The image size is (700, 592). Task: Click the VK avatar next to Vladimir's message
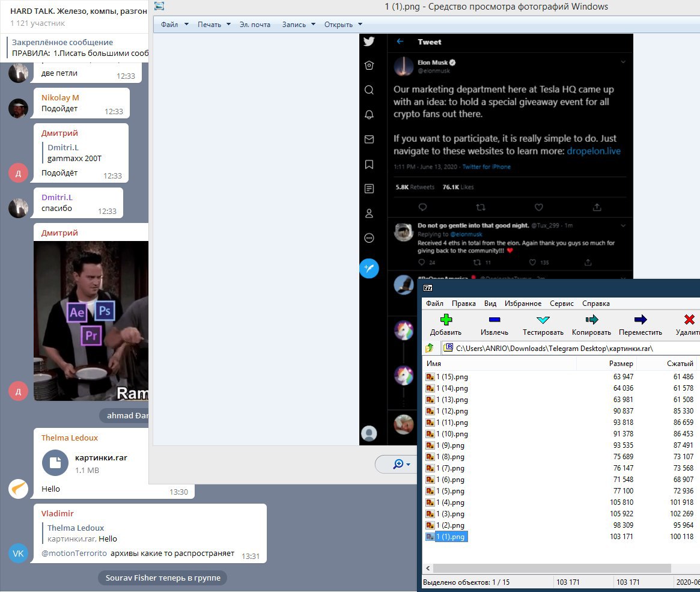pos(18,554)
